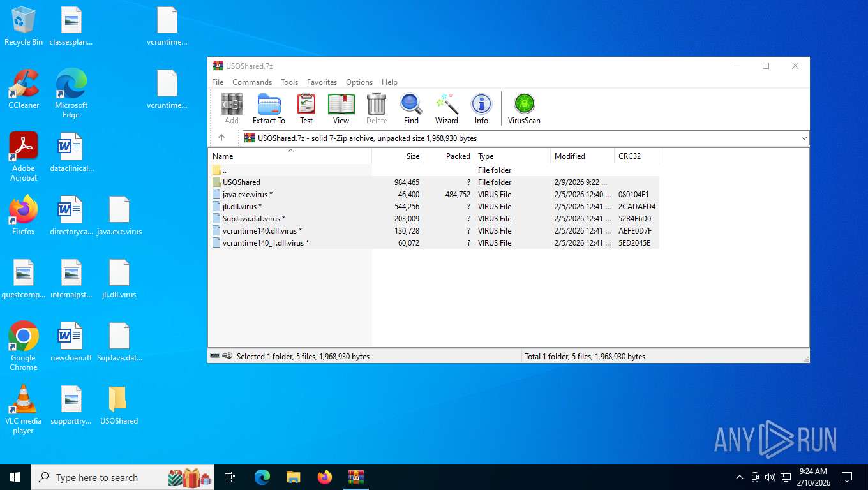
Task: Sort by Modified column header
Action: pyautogui.click(x=583, y=156)
